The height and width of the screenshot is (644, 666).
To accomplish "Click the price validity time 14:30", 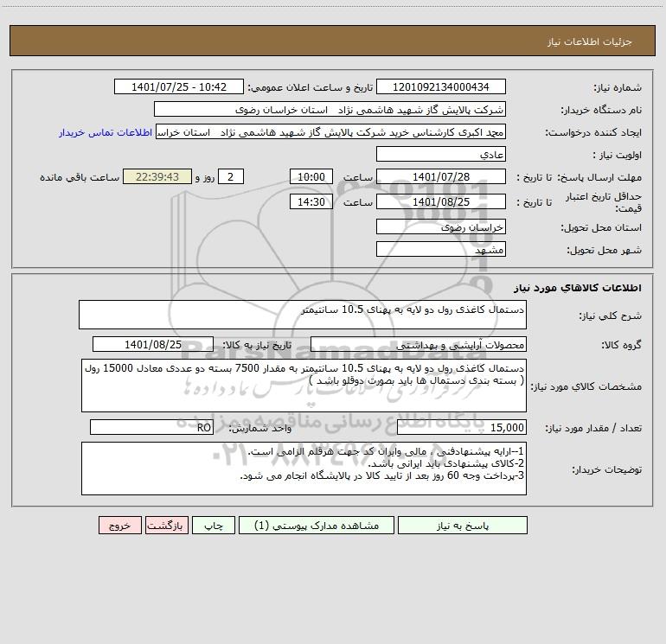I will click(x=311, y=201).
